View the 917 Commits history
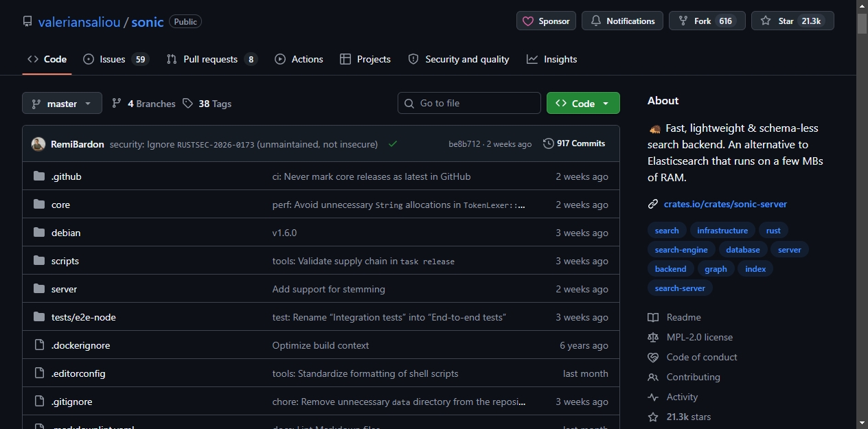The width and height of the screenshot is (868, 429). 574,143
